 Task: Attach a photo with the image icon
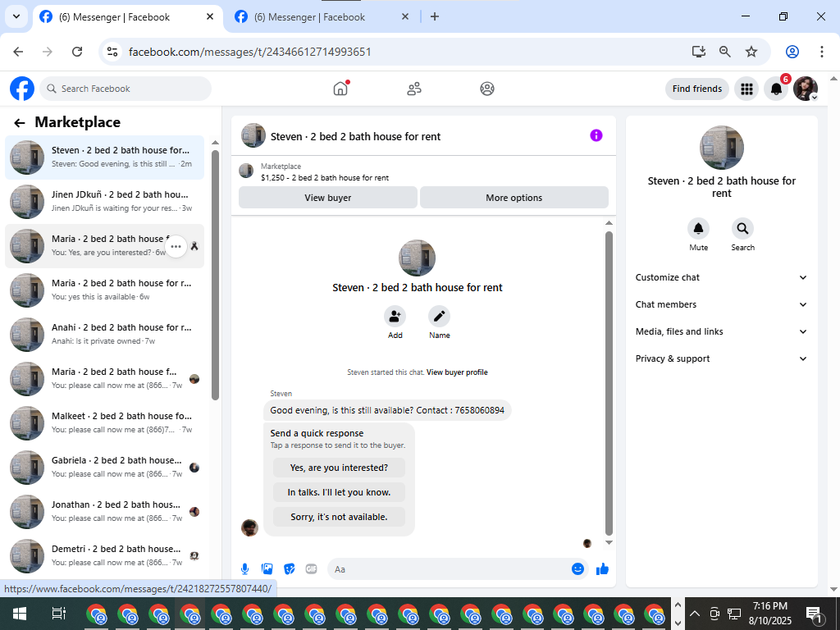(x=267, y=569)
